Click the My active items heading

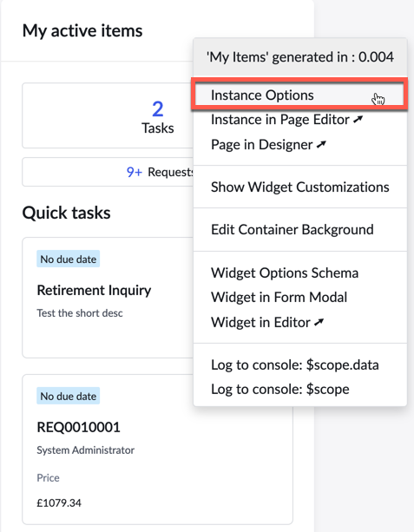point(82,31)
